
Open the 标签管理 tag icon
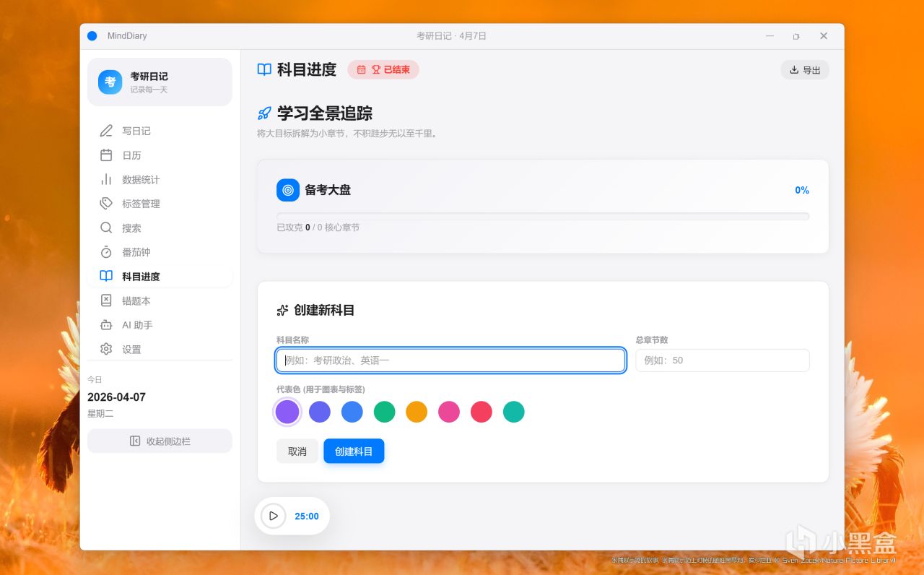pos(106,204)
